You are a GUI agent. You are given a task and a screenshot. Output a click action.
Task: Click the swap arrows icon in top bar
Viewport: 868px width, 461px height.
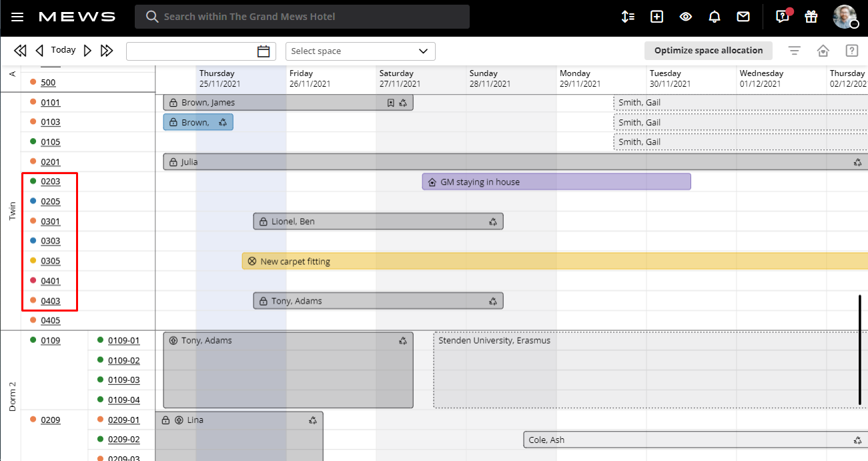628,16
